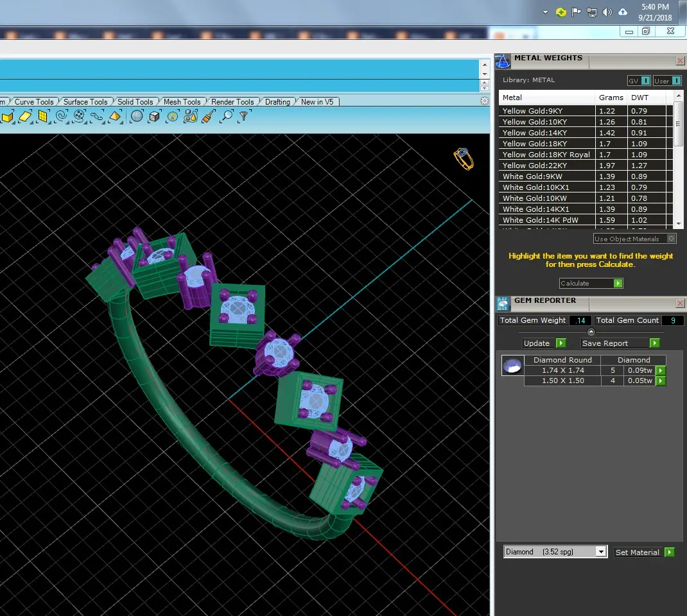Viewport: 687px width, 616px height.
Task: Select the Yellow Gold:18KY row
Action: (x=585, y=144)
